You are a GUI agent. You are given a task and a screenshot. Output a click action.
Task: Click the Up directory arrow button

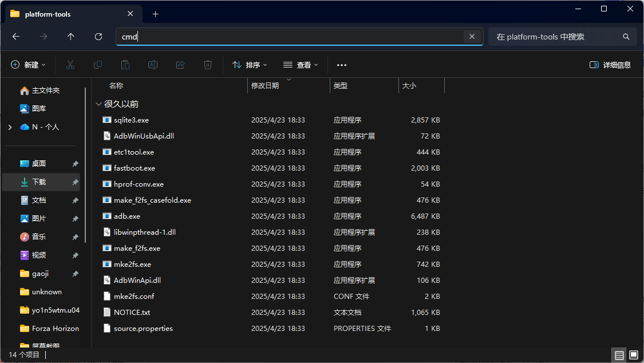point(71,37)
